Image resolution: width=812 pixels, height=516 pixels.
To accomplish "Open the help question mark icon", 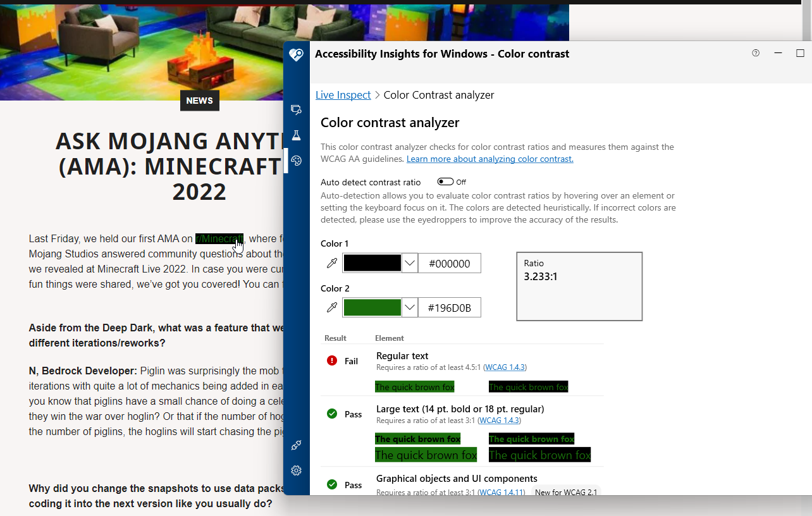I will pyautogui.click(x=756, y=53).
